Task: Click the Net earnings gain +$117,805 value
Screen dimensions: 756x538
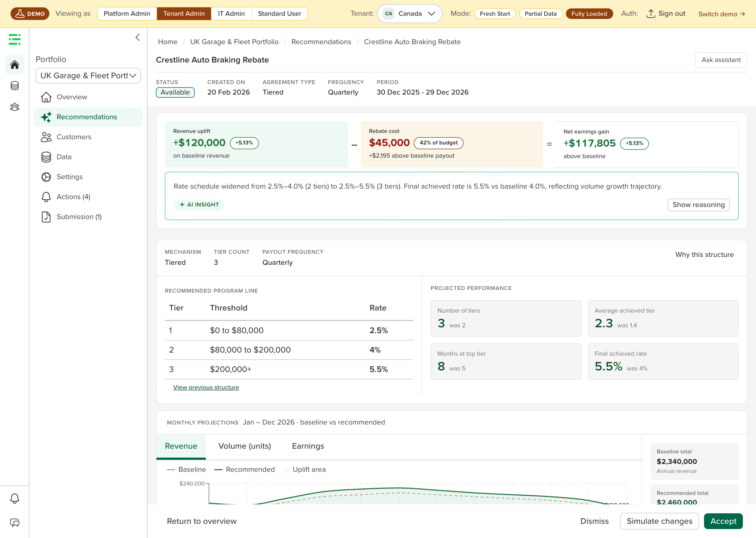Action: coord(590,143)
